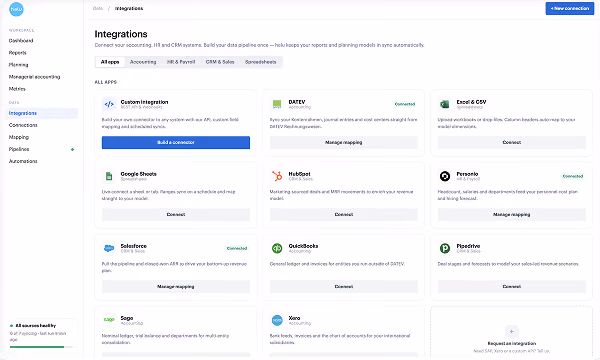Click the Connected badge on Personio
Viewport: 600px width, 360px height.
573,176
